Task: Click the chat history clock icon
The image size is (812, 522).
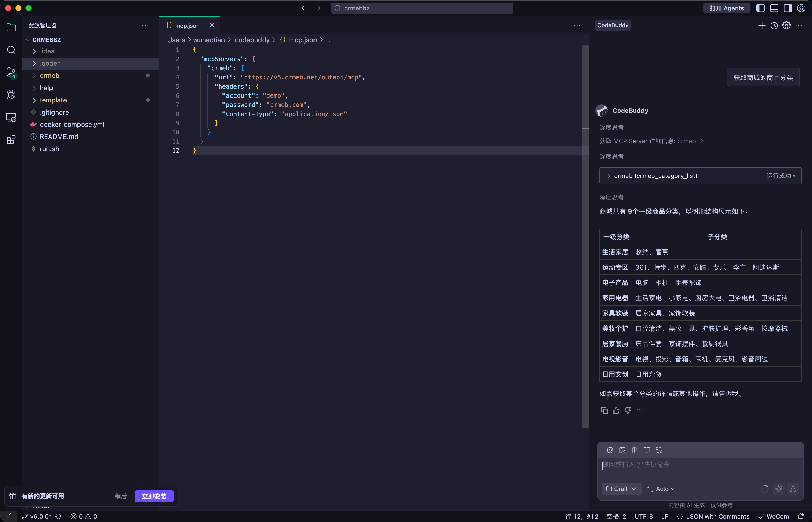Action: tap(774, 25)
